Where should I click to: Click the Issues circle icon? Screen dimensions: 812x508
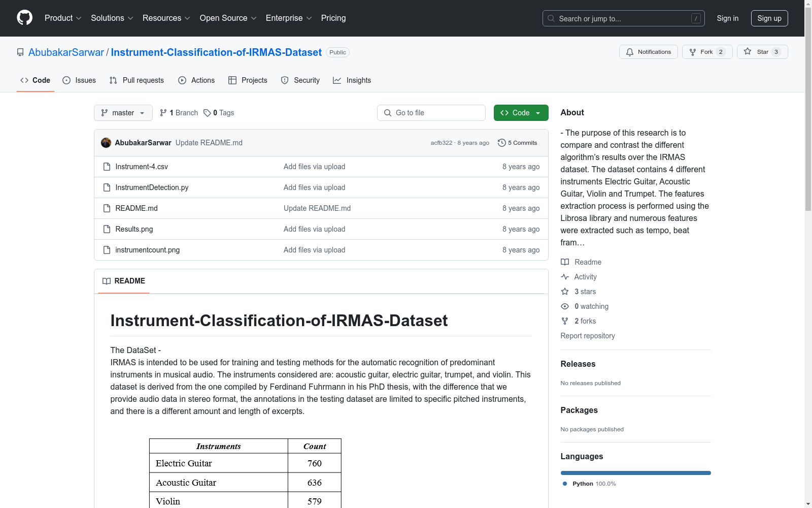point(66,80)
